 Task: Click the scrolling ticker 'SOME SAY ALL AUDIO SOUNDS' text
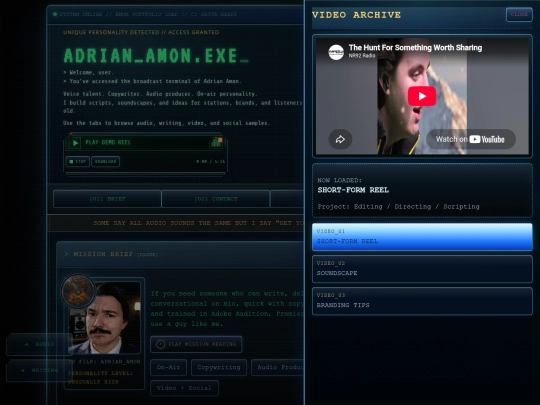tap(198, 223)
